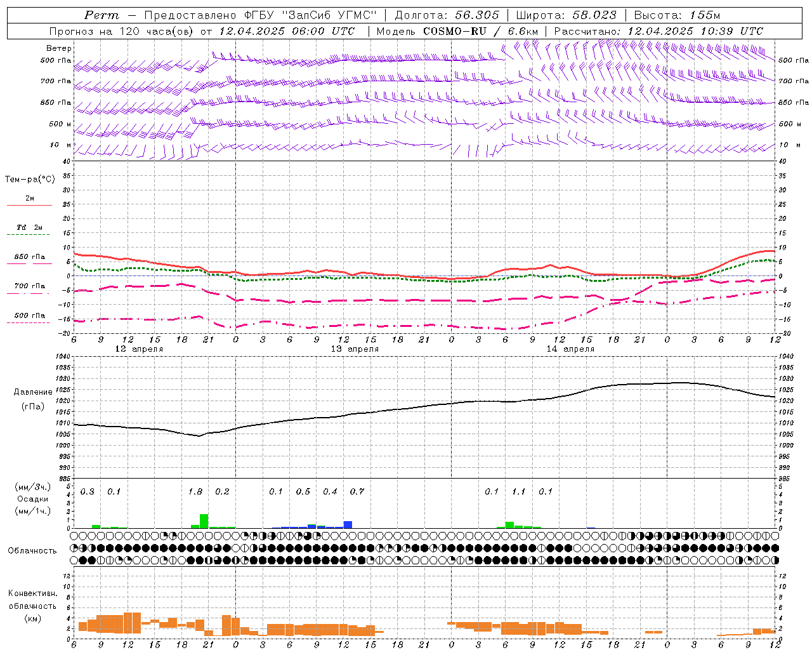Click the "0.2" precipitation amount
This screenshot has width=812, height=650.
click(222, 492)
